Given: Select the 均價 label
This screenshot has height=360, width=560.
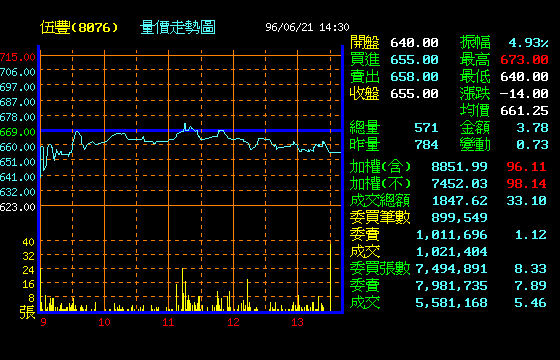Looking at the screenshot, I should tap(475, 111).
